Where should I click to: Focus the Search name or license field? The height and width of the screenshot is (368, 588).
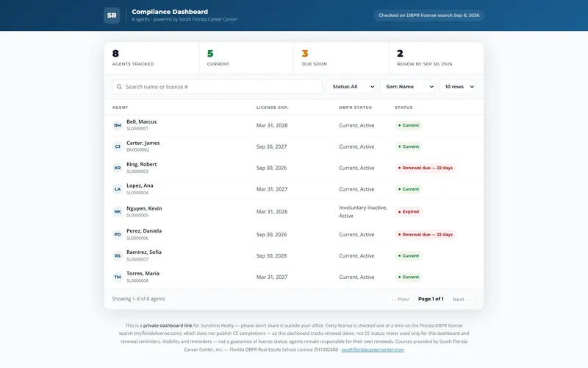(217, 87)
